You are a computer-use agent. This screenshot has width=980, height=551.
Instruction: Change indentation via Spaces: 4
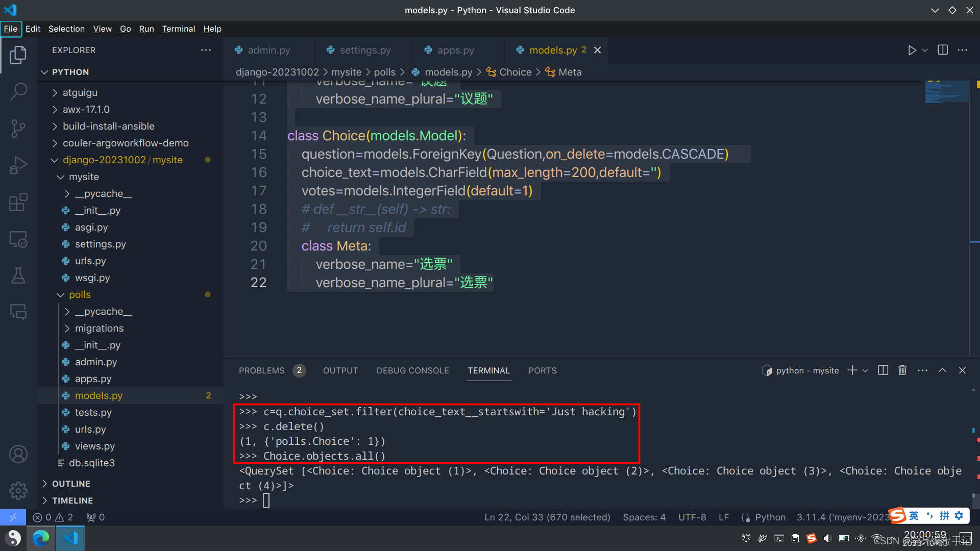[x=644, y=517]
